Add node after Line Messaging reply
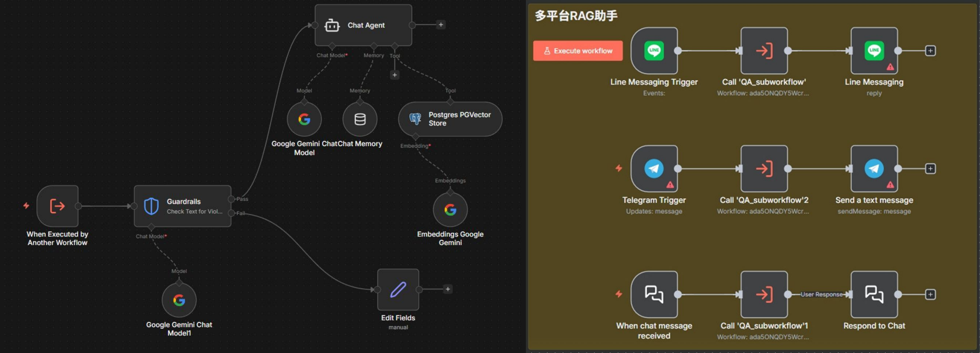Screen dimensions: 980x353 click(x=930, y=51)
